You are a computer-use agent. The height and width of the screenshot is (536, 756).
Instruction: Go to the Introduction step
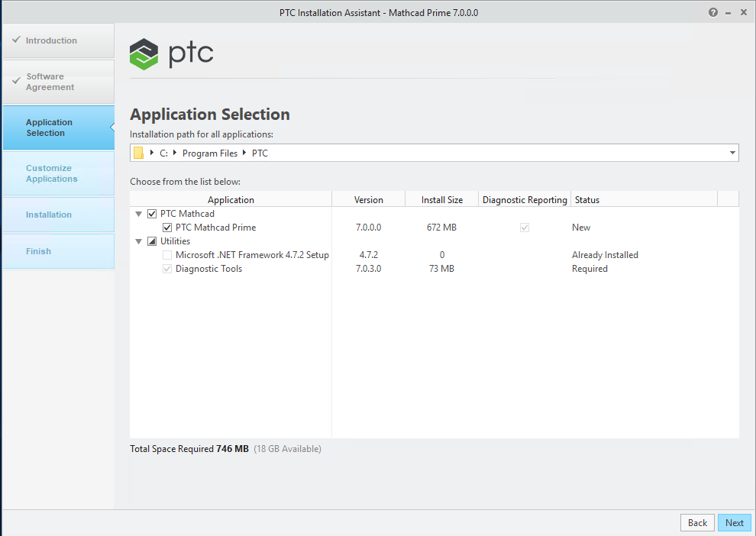coord(58,40)
